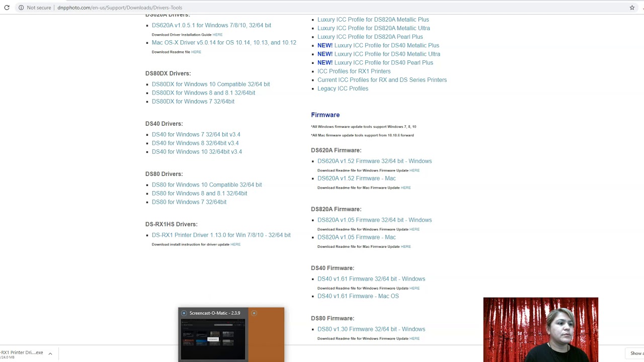This screenshot has height=362, width=644.
Task: Open DS80 v1.30 Firmware Windows link
Action: [x=371, y=329]
